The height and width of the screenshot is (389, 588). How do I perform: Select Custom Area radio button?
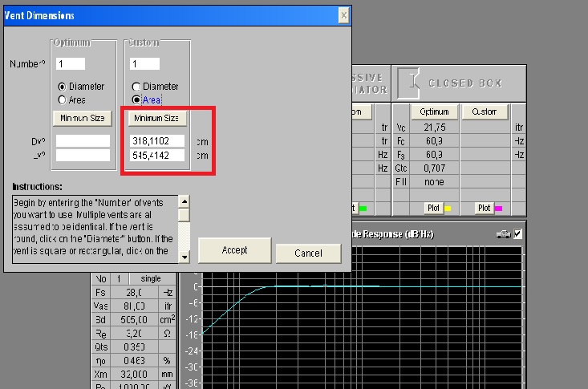click(136, 99)
